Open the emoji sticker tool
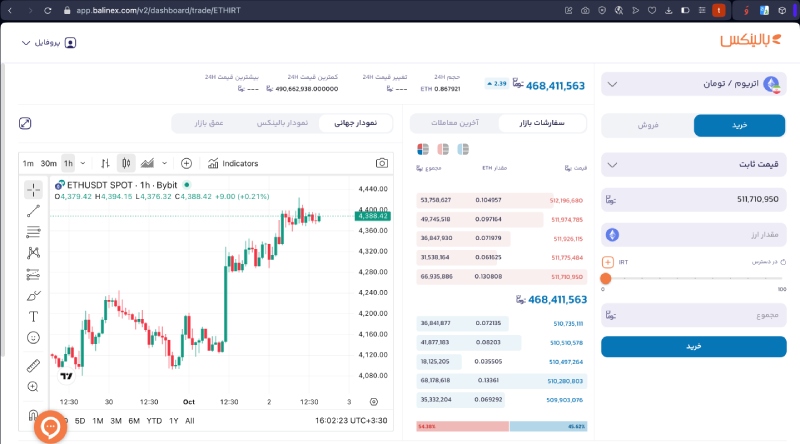Viewport: 800px width, 444px height. [33, 337]
